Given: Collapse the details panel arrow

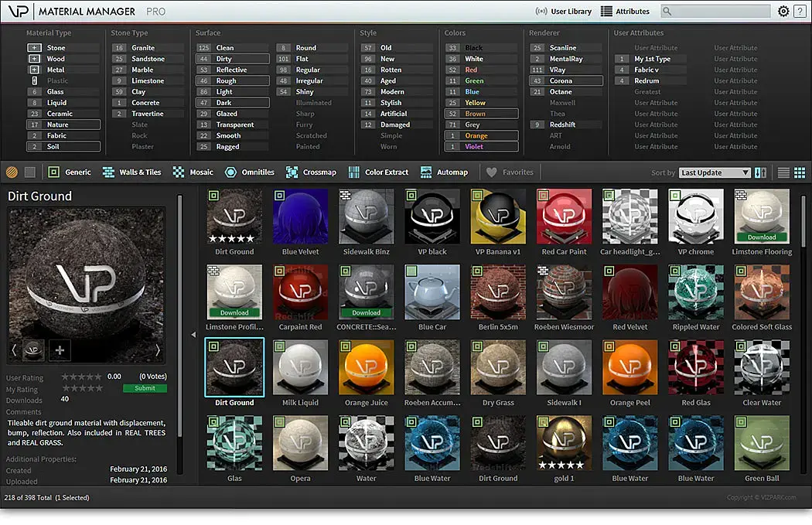Looking at the screenshot, I should 193,335.
